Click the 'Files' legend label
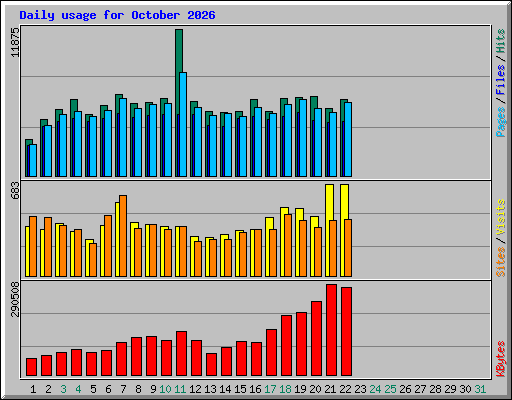Viewport: 512px width, 400px height. [501, 80]
